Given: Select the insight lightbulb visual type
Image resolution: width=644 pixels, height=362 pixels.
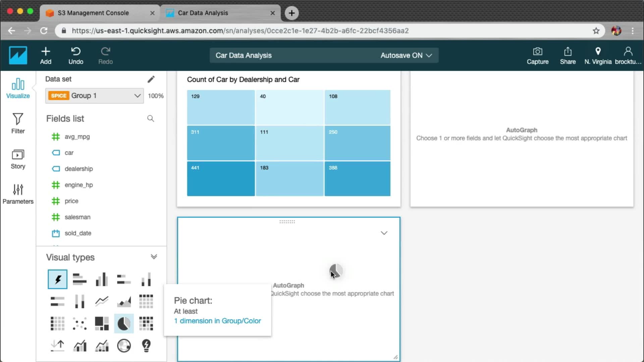Looking at the screenshot, I should pos(146,346).
